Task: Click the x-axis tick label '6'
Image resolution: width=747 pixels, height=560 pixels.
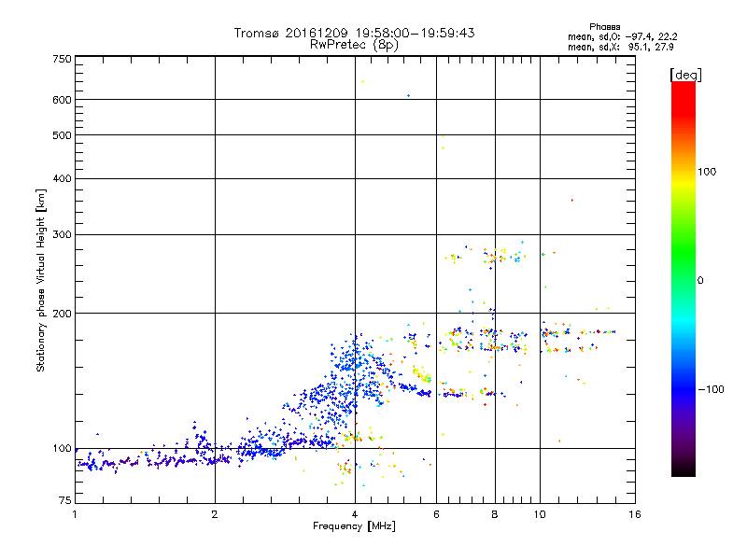Action: (436, 514)
